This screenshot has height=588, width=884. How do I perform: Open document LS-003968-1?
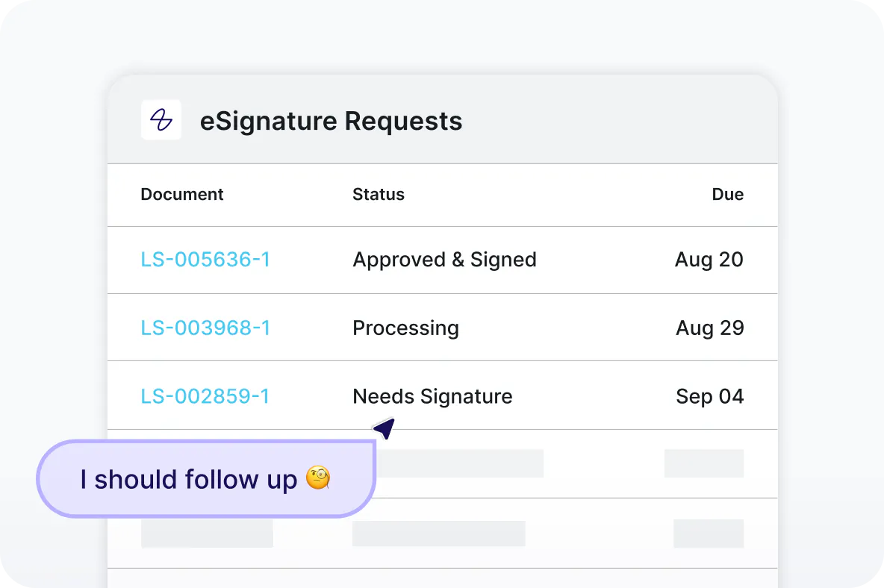(x=205, y=328)
